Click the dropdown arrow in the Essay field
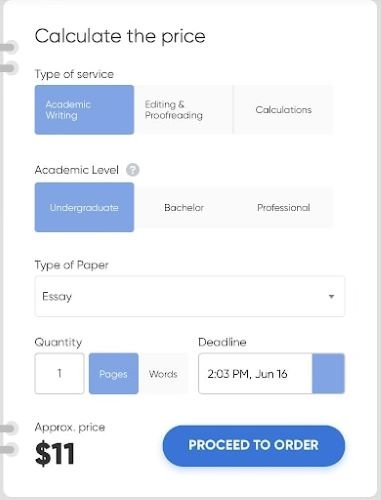The image size is (381, 500). point(331,296)
